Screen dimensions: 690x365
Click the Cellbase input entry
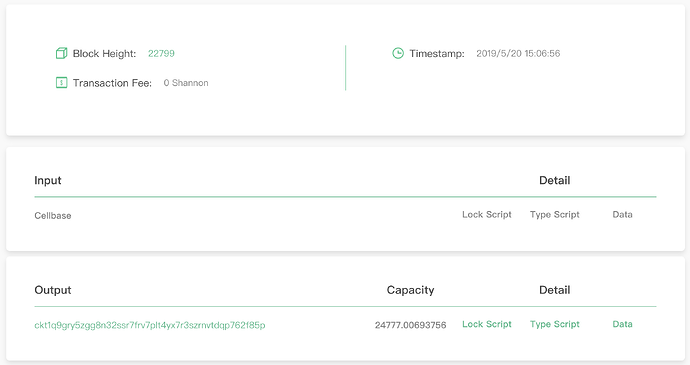(x=53, y=215)
